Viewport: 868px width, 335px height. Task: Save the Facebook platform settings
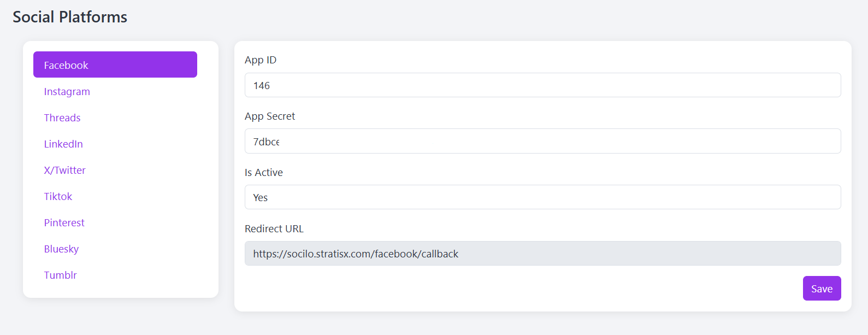tap(822, 289)
